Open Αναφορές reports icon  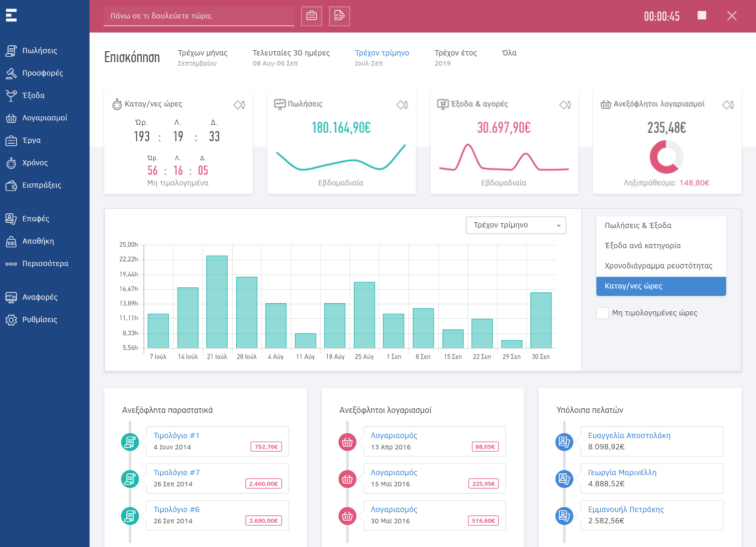coord(11,297)
